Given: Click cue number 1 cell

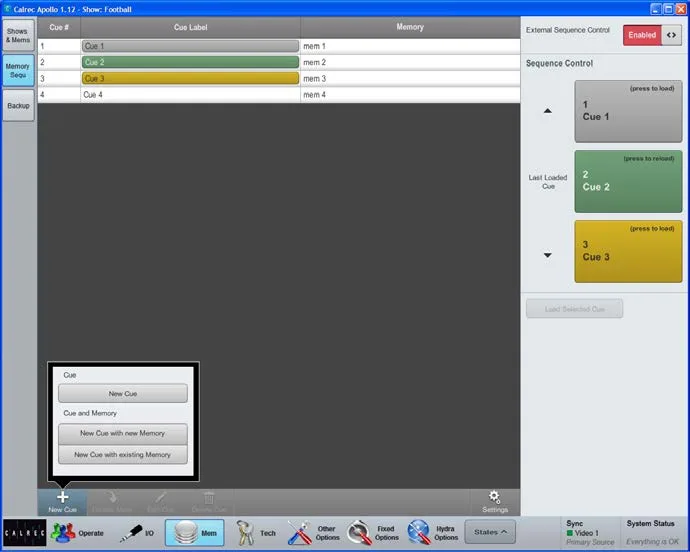Looking at the screenshot, I should point(59,46).
